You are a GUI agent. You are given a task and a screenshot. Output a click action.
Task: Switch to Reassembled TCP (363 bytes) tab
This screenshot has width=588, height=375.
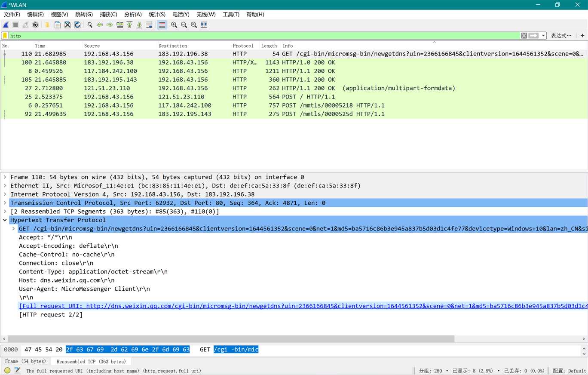[91, 362]
